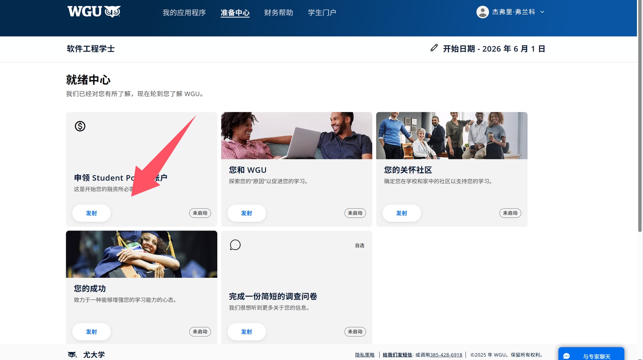The height and width of the screenshot is (360, 644).
Task: Click the WGU owl logo
Action: point(94,12)
